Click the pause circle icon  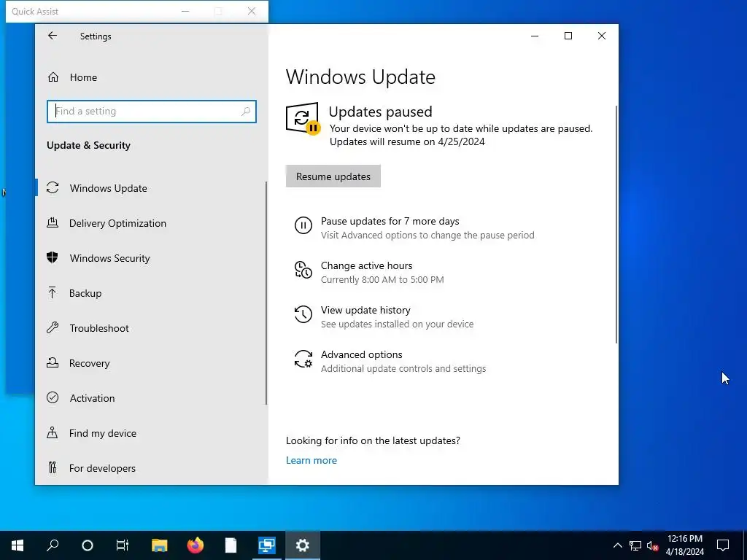(x=303, y=225)
